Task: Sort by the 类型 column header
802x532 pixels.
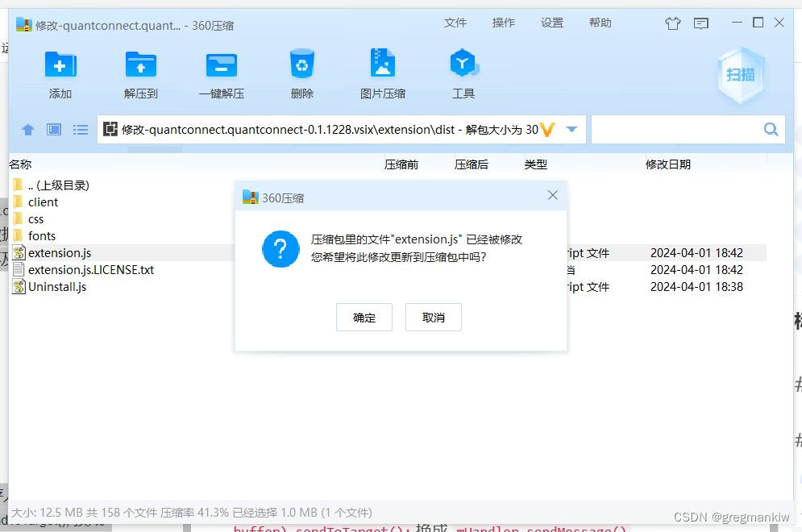Action: coord(535,164)
